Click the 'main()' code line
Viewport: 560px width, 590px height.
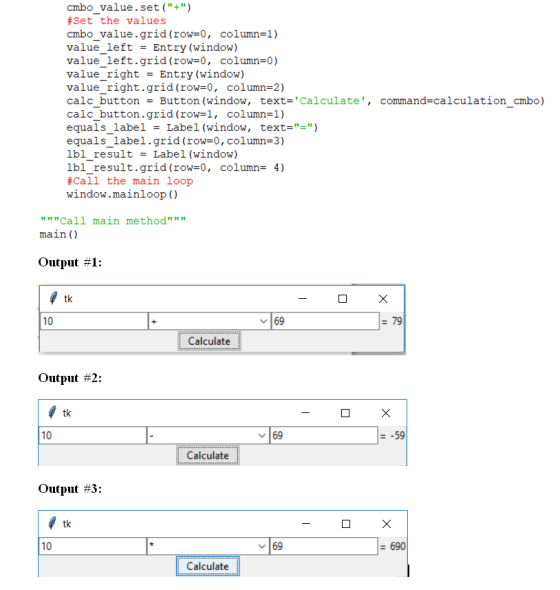pos(59,234)
